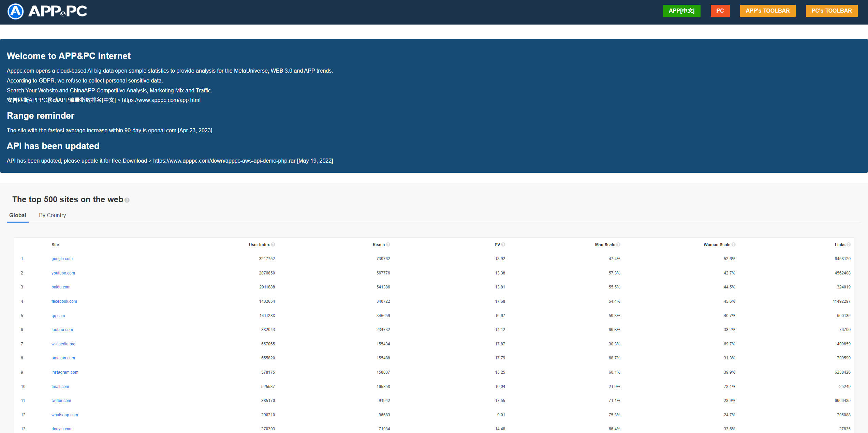Select douyin.com User Index value 270303
Image resolution: width=868 pixels, height=433 pixels.
pyautogui.click(x=268, y=429)
